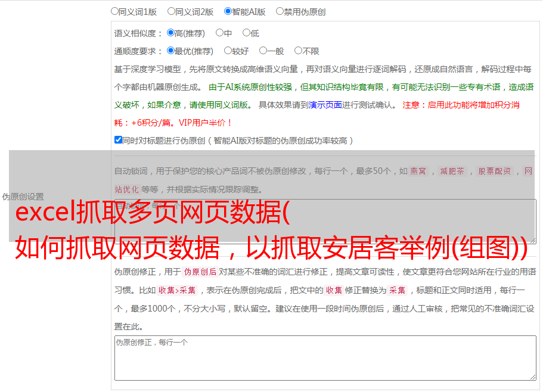Focus the 伪原创修正，每行一个 text area

coord(325,358)
